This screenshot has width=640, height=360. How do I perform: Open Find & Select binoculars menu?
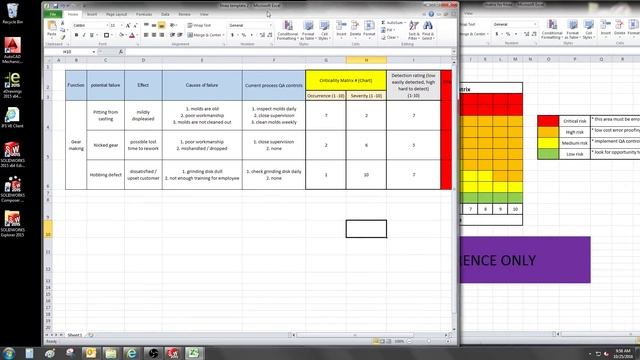point(428,30)
